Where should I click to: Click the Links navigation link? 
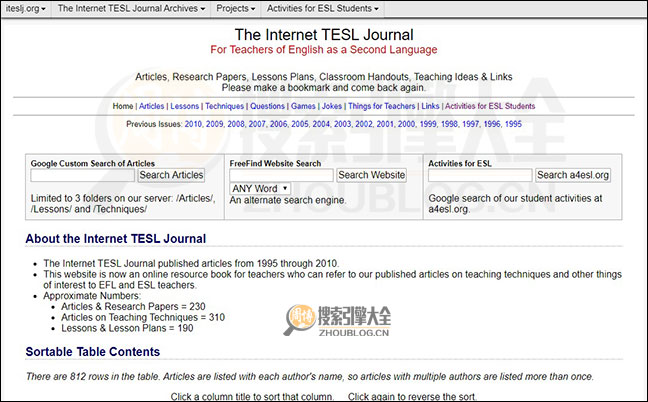(x=430, y=106)
